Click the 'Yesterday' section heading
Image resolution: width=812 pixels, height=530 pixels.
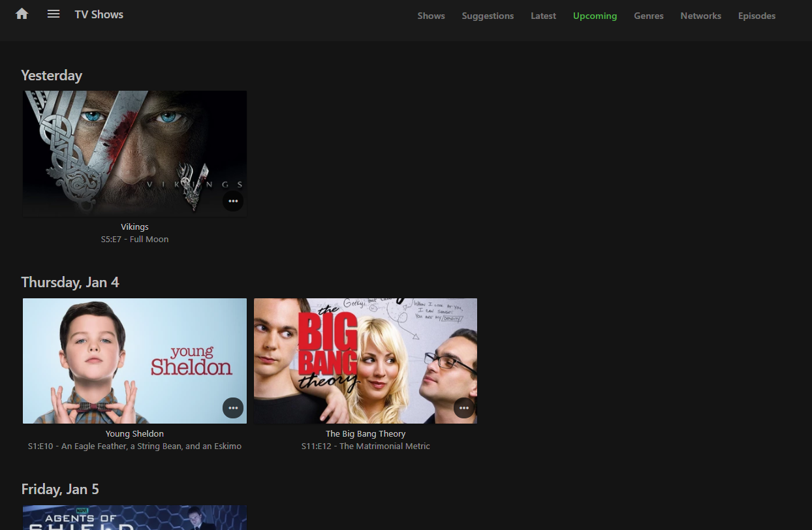[52, 75]
